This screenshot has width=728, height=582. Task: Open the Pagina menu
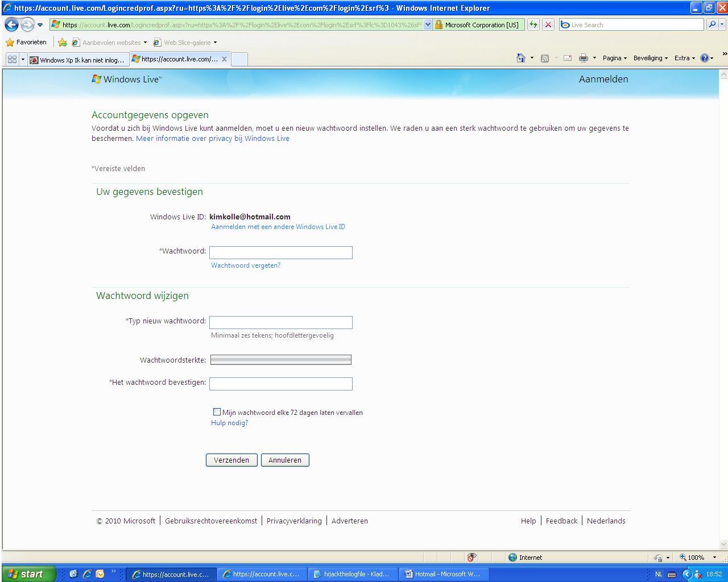point(615,58)
